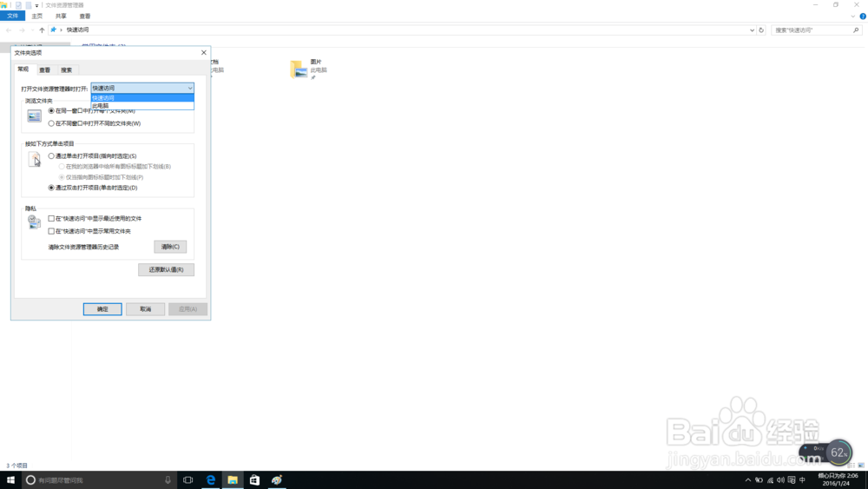Click the properties icon in quick access toolbar
The width and height of the screenshot is (868, 489).
tap(18, 5)
